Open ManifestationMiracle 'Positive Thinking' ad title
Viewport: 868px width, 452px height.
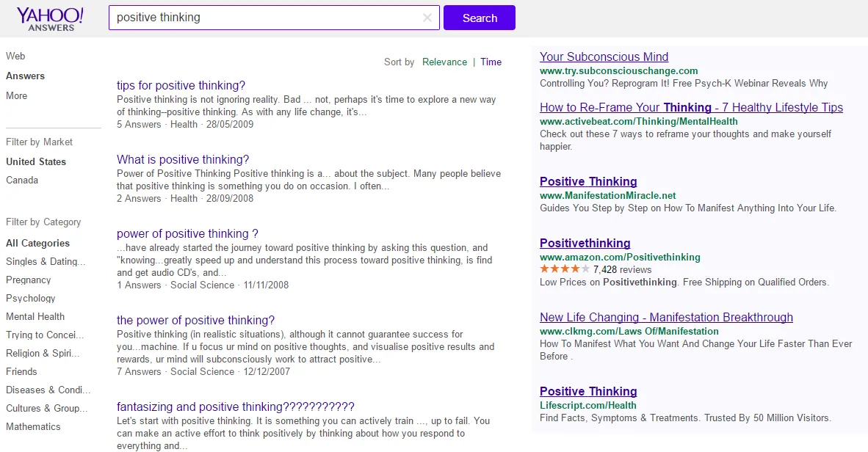588,181
